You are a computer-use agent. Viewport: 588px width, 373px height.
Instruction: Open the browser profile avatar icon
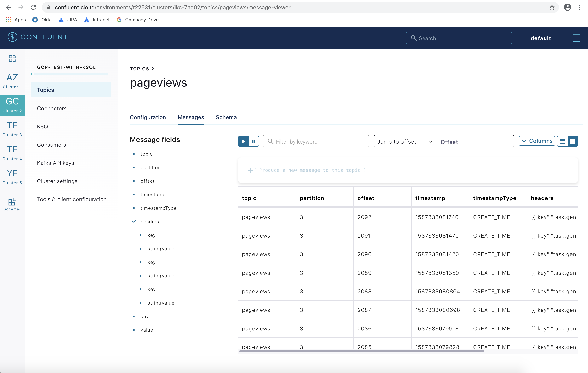pyautogui.click(x=567, y=7)
